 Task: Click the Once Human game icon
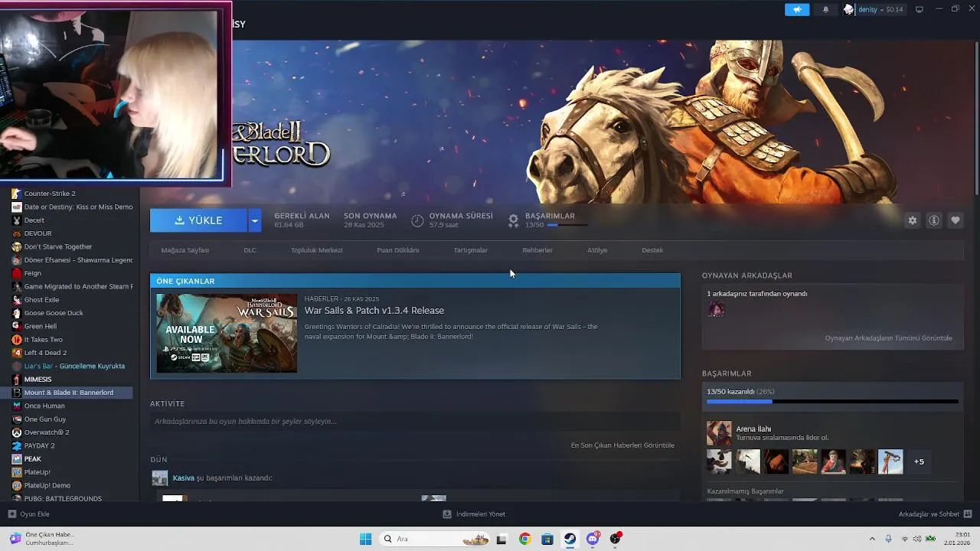[17, 406]
